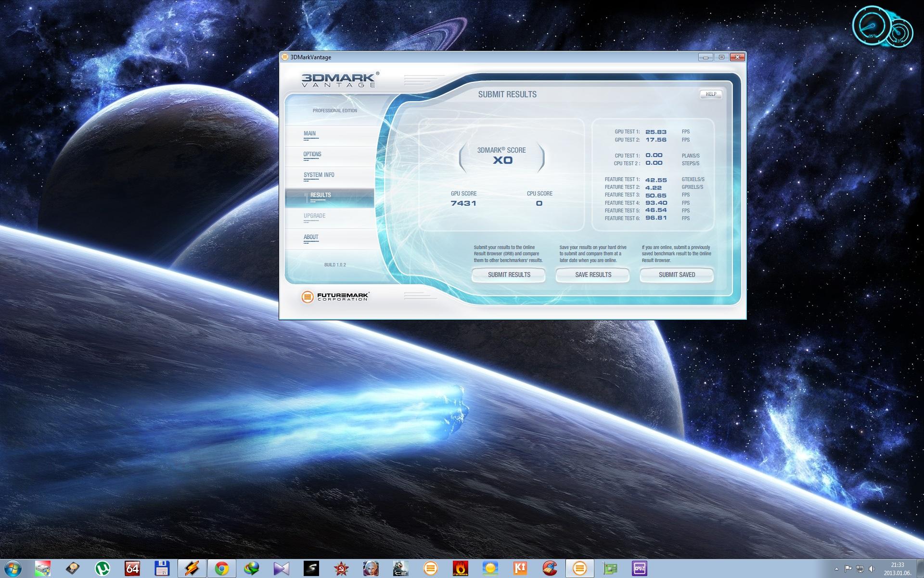Viewport: 924px width, 578px height.
Task: Launch the Crysis 2 taskbar icon
Action: [x=400, y=569]
